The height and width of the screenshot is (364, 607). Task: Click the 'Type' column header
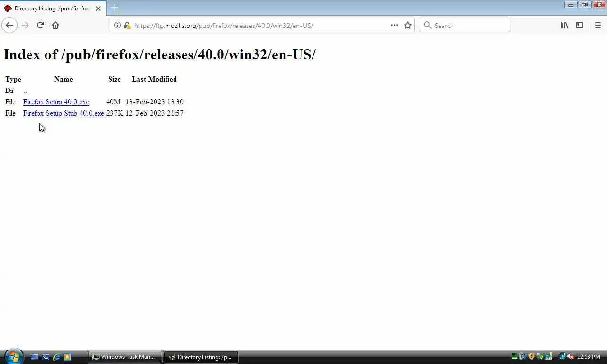click(x=13, y=79)
